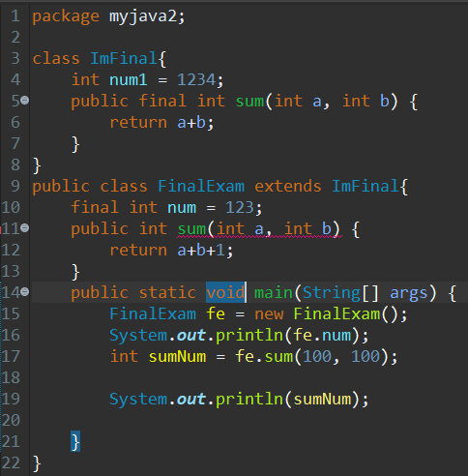
Task: Click the highlighted closing brace on line 21
Action: click(x=75, y=441)
